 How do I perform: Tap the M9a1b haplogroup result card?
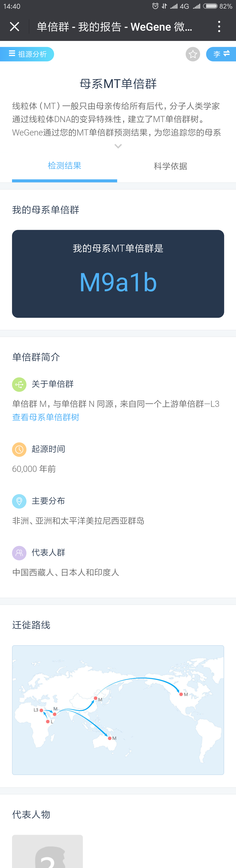(118, 274)
